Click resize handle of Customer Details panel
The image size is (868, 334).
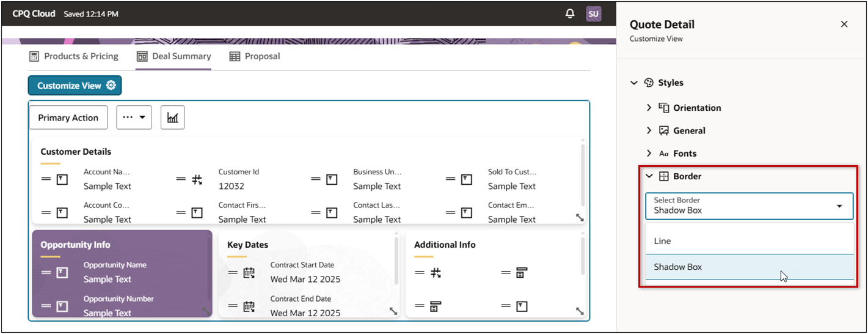tap(579, 217)
